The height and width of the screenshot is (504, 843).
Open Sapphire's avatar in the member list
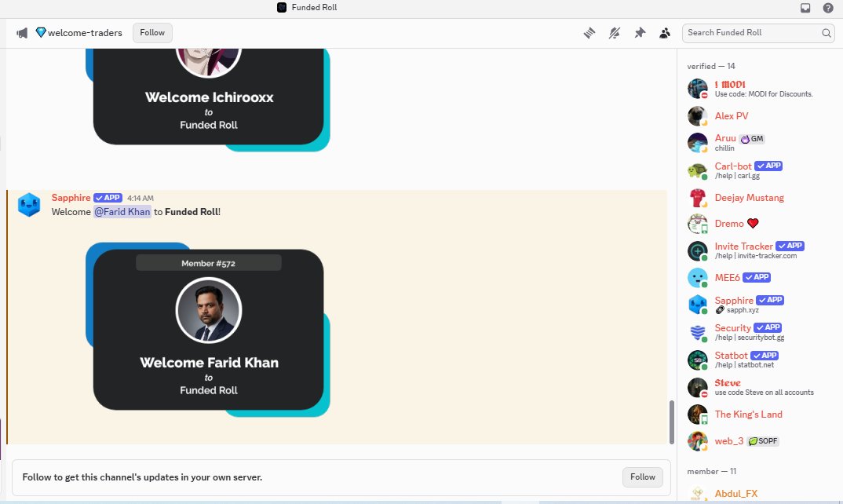click(x=697, y=305)
